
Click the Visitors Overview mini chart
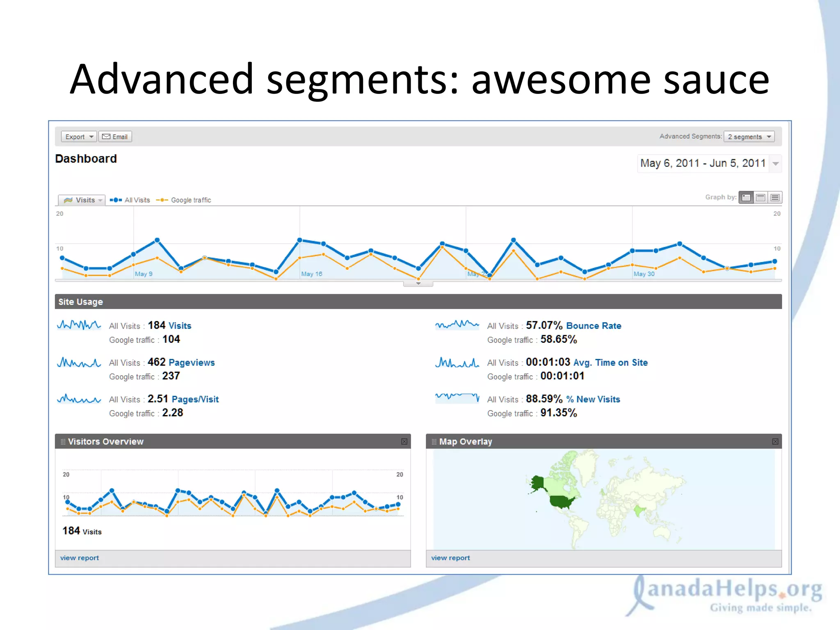coord(233,493)
